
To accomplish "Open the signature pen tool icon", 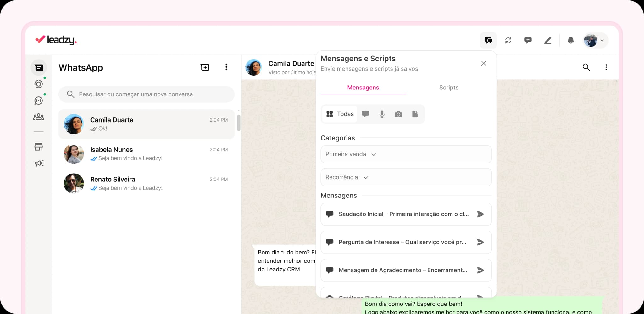I will tap(547, 40).
